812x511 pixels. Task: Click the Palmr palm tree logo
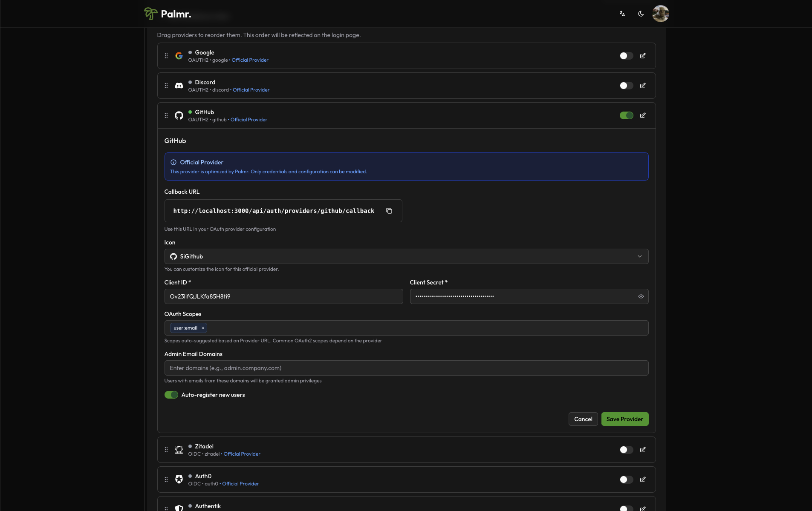coord(151,14)
